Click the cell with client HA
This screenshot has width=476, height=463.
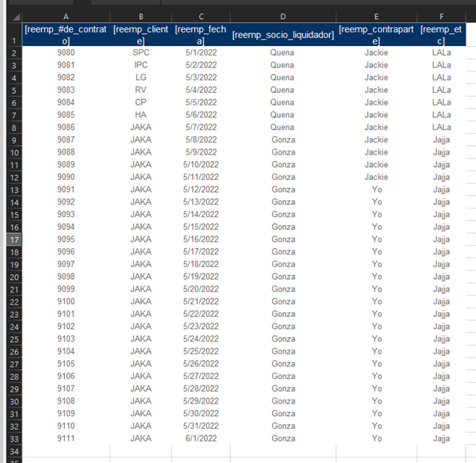pyautogui.click(x=140, y=115)
